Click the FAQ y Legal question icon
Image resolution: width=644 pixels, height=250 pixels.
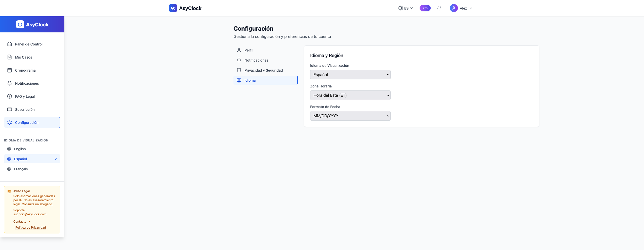tap(10, 96)
